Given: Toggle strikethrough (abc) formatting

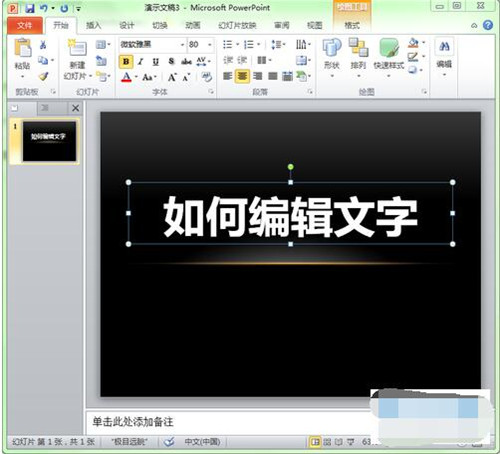Looking at the screenshot, I should [x=186, y=61].
